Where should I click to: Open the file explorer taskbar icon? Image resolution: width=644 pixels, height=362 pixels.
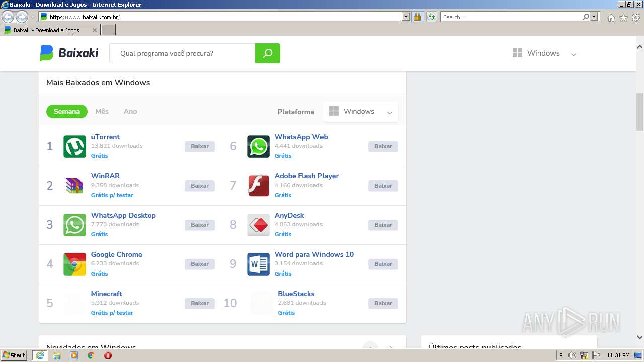[x=57, y=355]
